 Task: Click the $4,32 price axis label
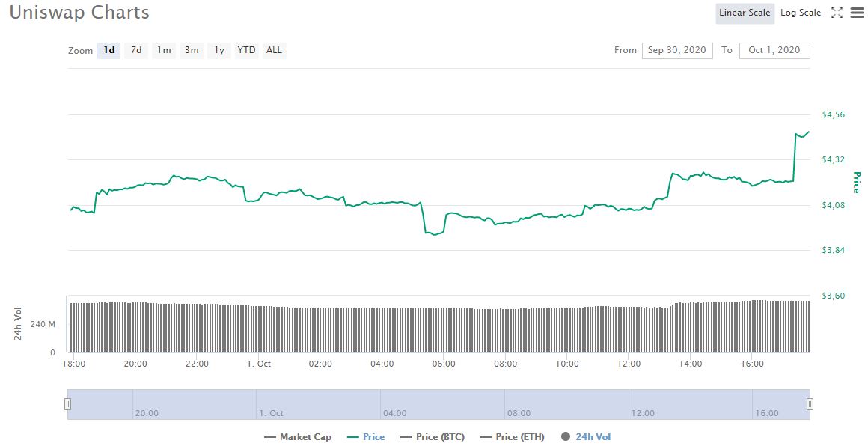click(x=833, y=160)
